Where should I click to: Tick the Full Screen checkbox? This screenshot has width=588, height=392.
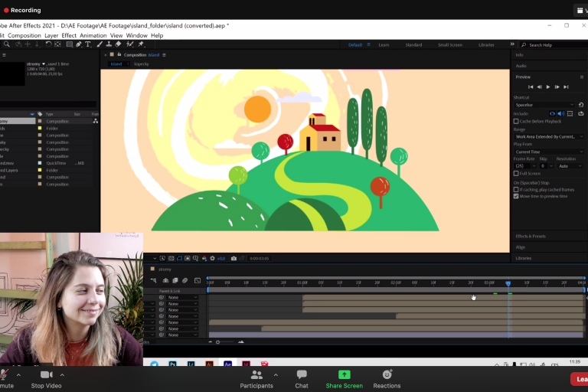point(516,173)
